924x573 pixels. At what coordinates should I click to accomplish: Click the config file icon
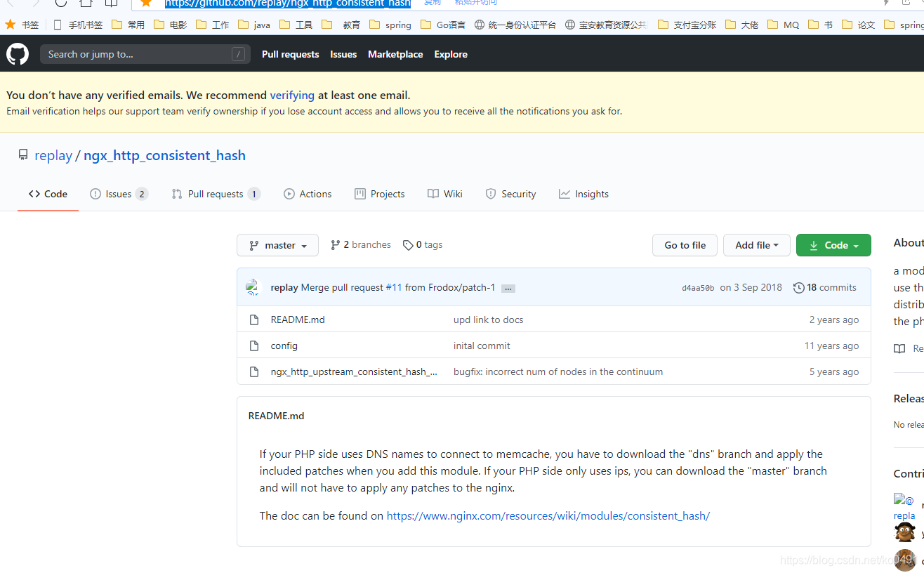point(254,345)
